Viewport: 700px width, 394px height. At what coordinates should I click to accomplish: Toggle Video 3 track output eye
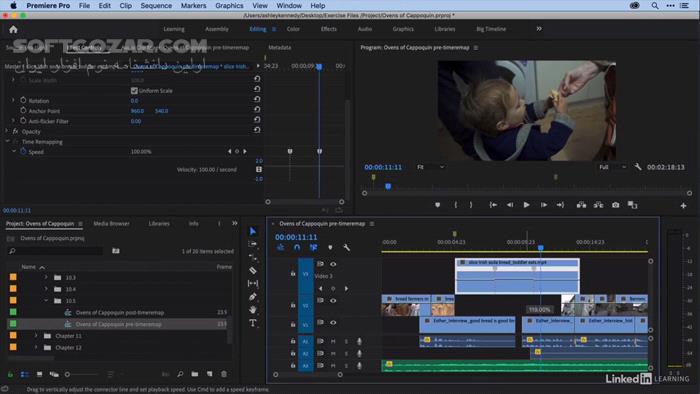(333, 264)
